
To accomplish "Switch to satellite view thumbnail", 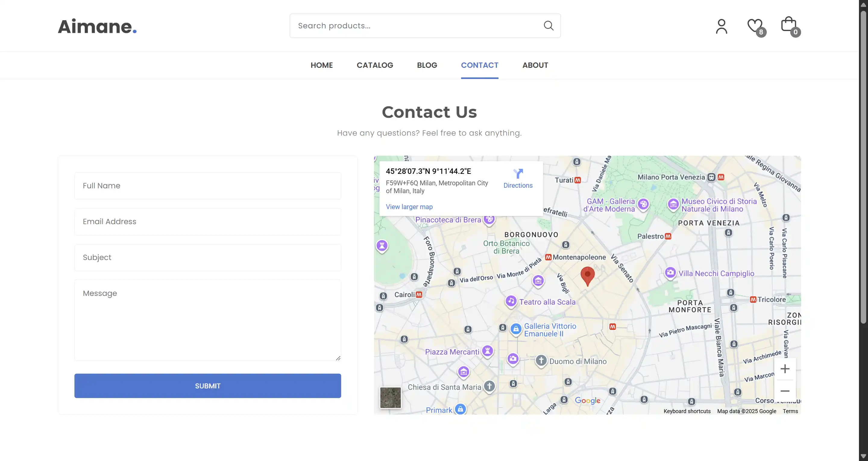I will [391, 398].
